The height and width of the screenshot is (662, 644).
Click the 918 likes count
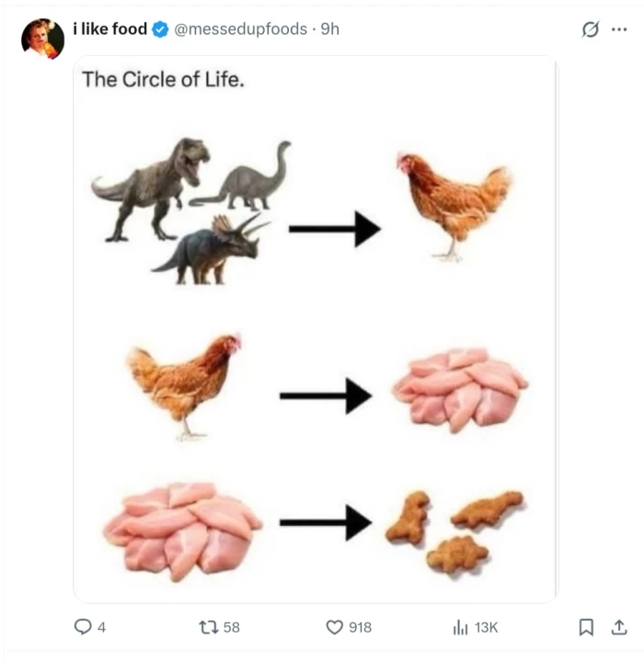click(x=361, y=627)
